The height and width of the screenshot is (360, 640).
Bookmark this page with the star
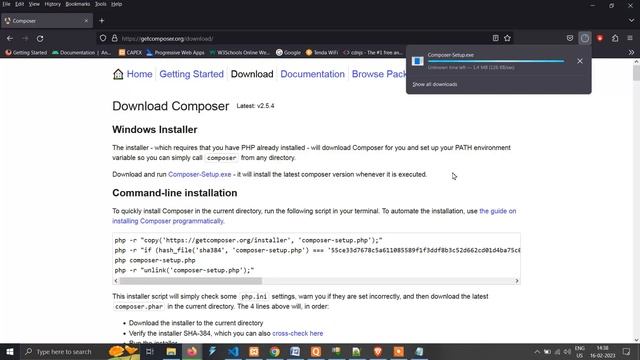tap(507, 38)
